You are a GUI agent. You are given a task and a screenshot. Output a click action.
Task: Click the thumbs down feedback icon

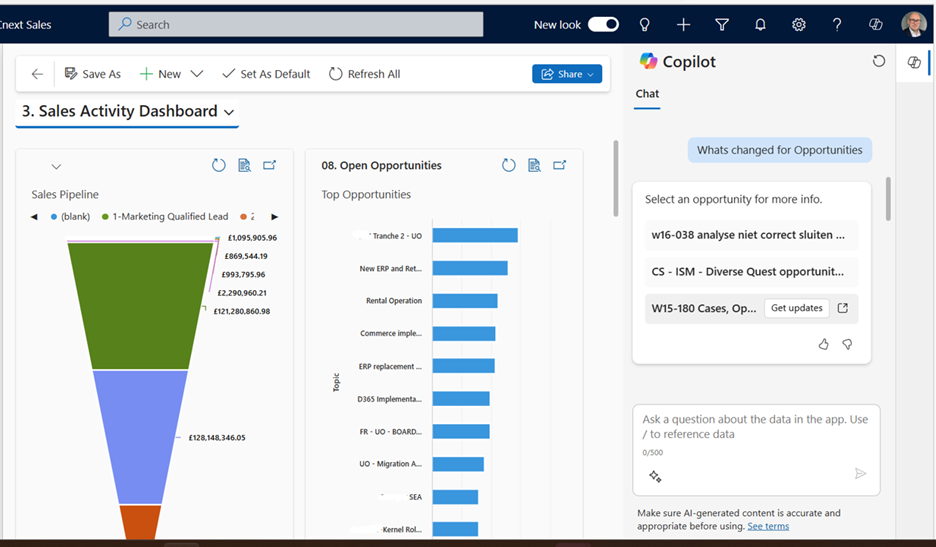(847, 344)
